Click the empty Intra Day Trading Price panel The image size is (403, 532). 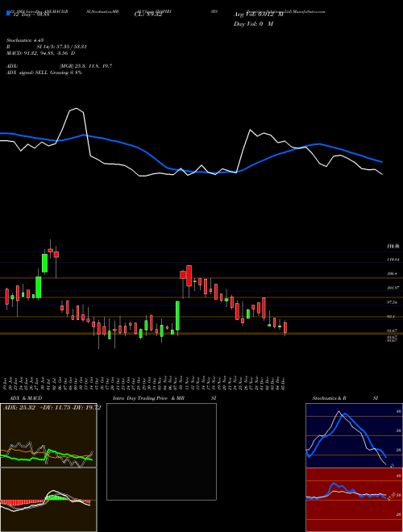click(161, 451)
